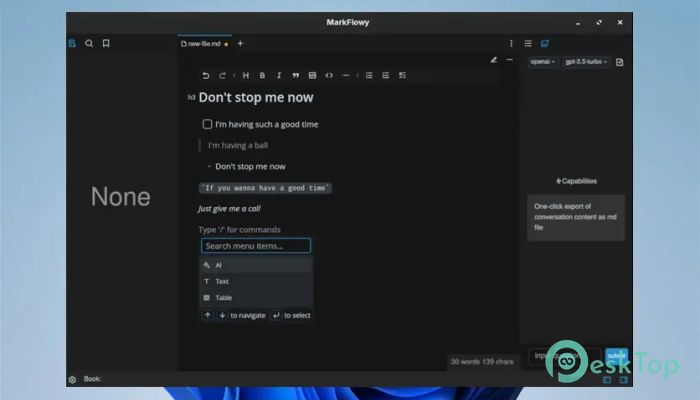Image resolution: width=700 pixels, height=400 pixels.
Task: Select the Table command menu item
Action: point(256,298)
